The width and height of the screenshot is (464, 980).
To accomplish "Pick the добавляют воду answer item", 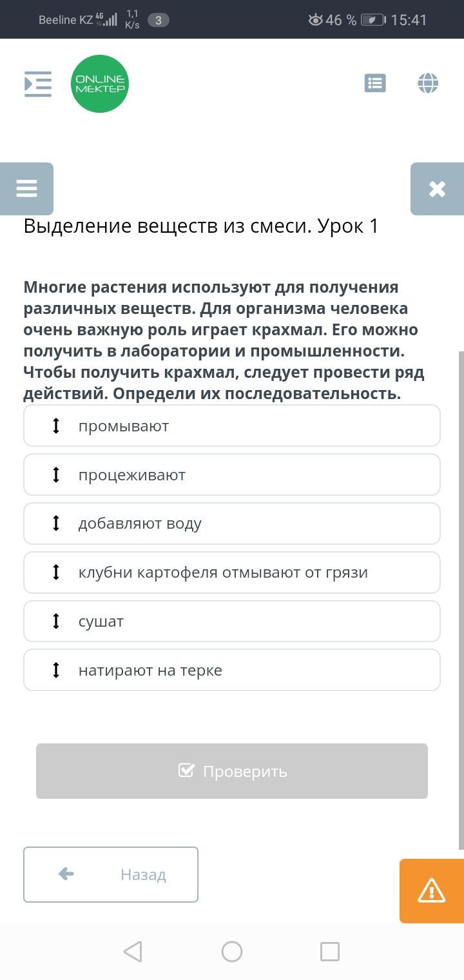I will 232,524.
